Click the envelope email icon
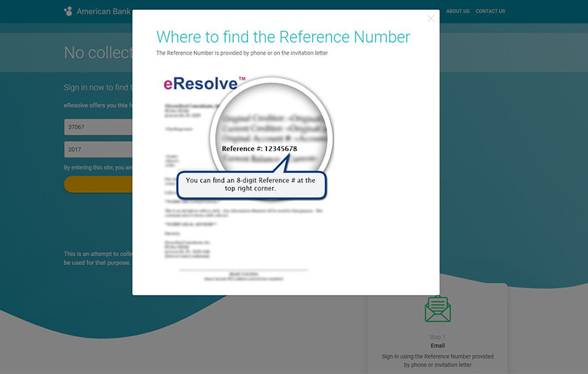 pos(438,308)
